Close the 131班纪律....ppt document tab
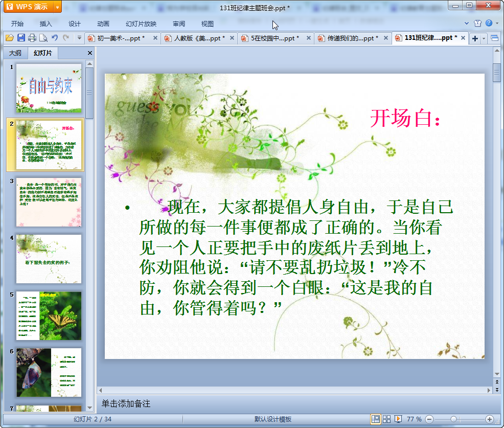 click(x=463, y=38)
